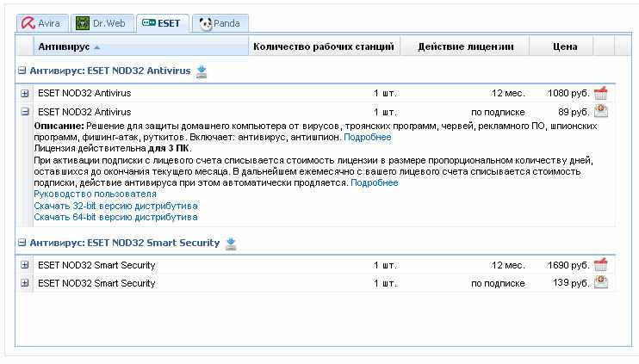Viewport: 639px width, 364px height.
Task: Open the Avira tab
Action: coord(42,23)
